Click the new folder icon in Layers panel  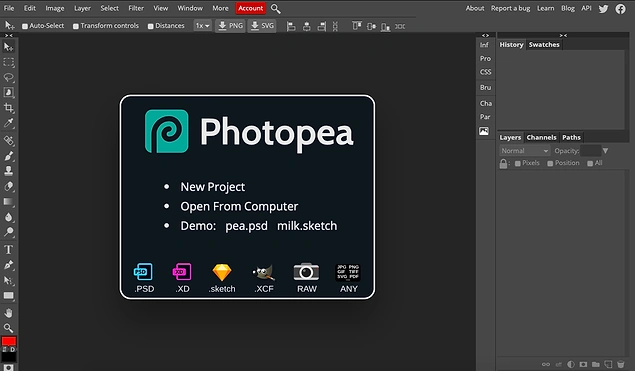(x=595, y=365)
